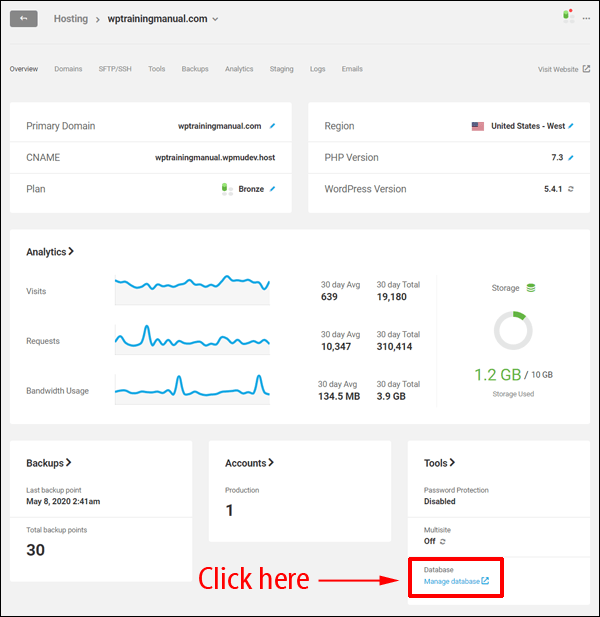Open the Tools card heading
Screen dimensions: 600x617
439,463
